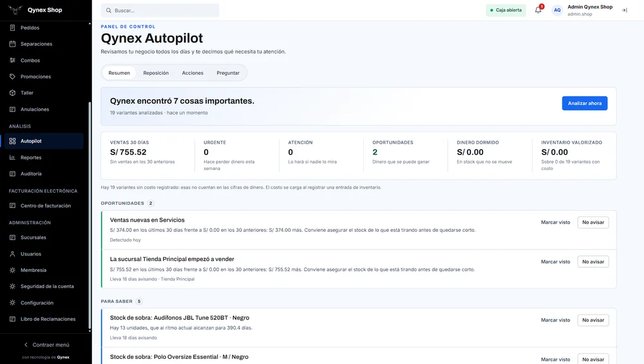The image size is (644, 364).
Task: Click No avisar for Polo Oversize Essential
Action: pyautogui.click(x=593, y=359)
